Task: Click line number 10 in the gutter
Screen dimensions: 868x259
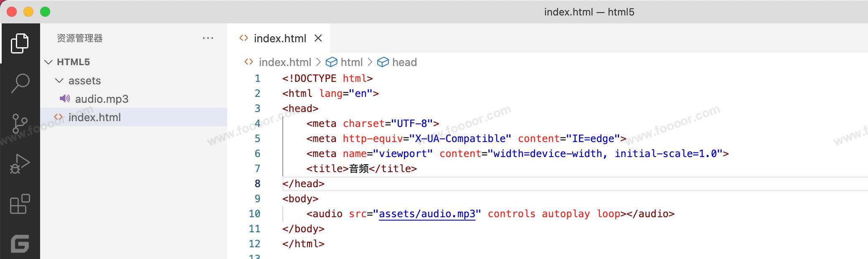Action: (x=254, y=214)
